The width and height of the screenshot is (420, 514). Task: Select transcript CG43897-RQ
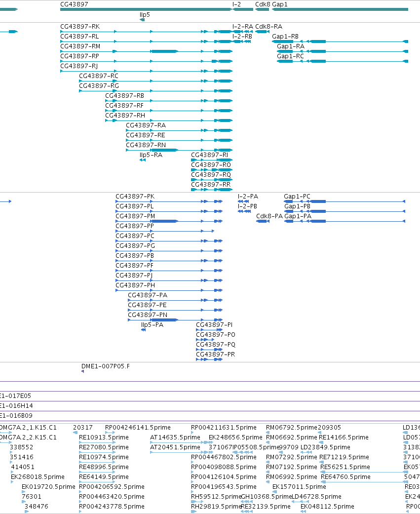tap(212, 180)
